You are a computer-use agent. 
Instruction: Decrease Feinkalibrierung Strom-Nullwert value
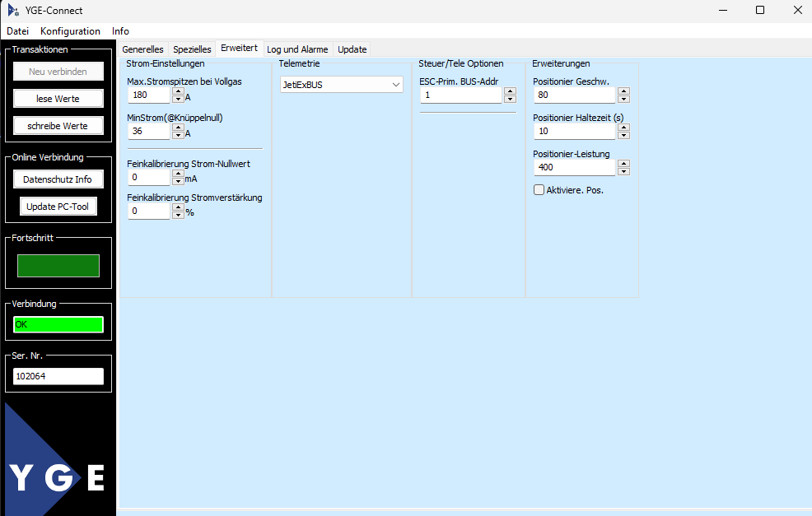point(178,181)
